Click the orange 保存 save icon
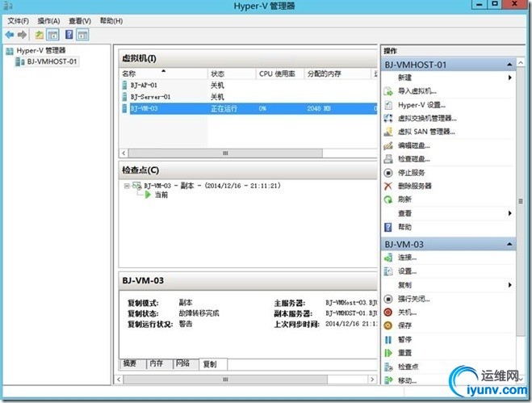 388,325
